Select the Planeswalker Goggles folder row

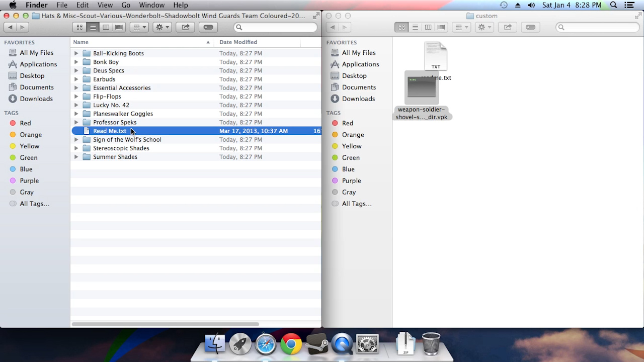pos(196,114)
